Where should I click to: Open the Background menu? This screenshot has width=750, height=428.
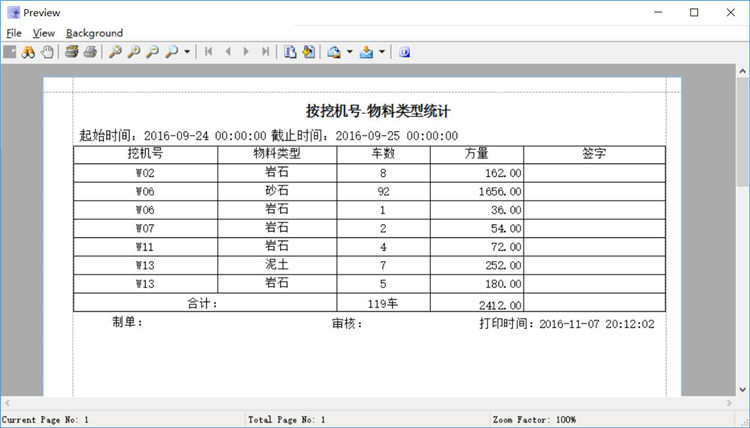click(94, 33)
